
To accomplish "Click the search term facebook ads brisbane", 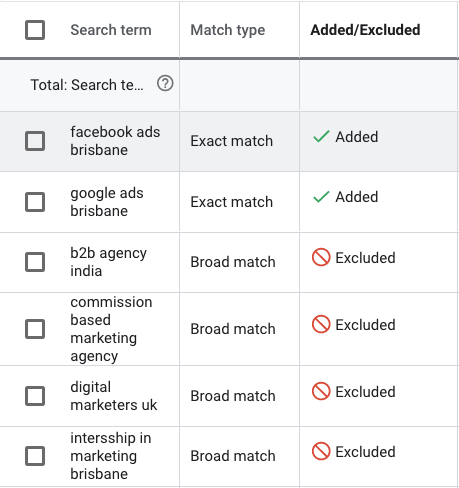I will pos(115,141).
